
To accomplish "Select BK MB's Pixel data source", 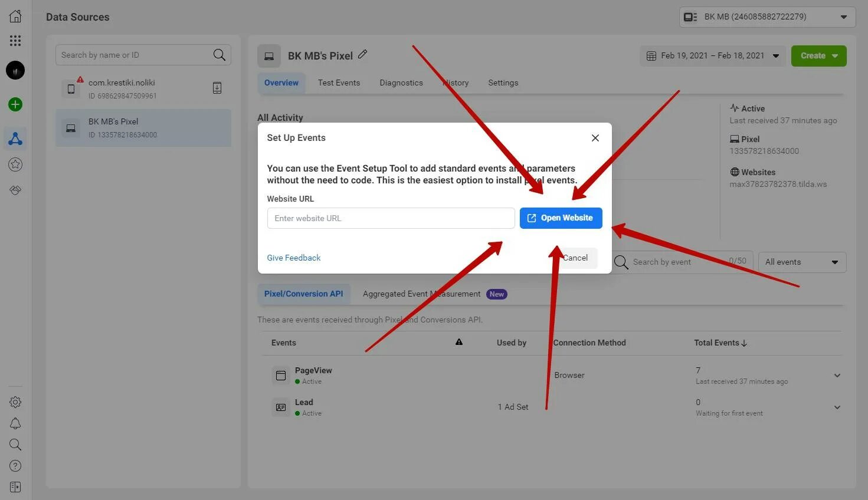I will (143, 128).
